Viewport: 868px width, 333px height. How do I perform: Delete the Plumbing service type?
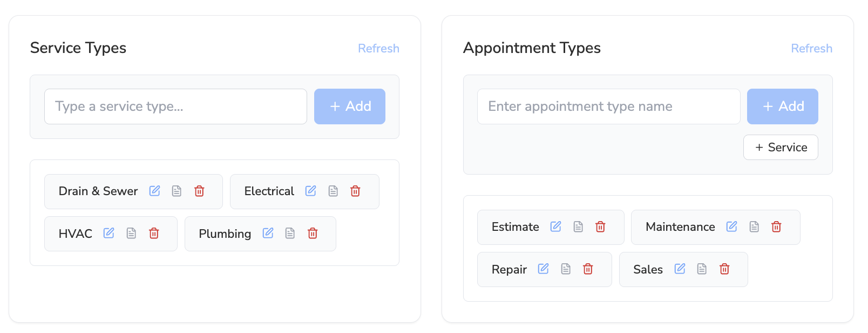pyautogui.click(x=313, y=233)
